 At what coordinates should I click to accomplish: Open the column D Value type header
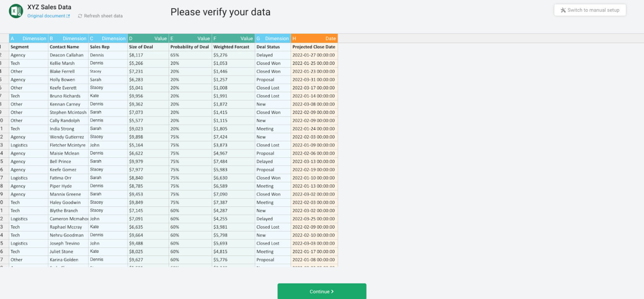(149, 38)
